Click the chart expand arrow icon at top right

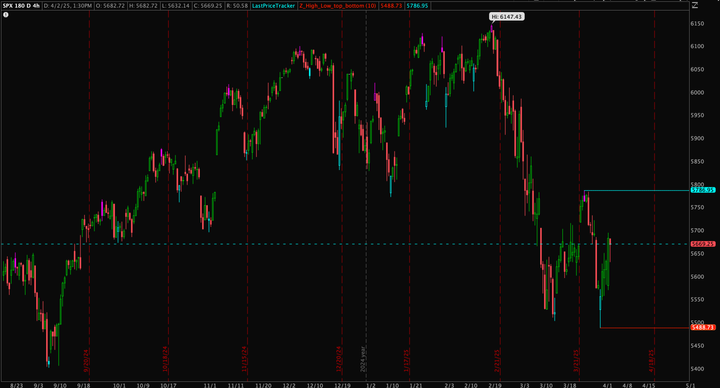pos(695,6)
